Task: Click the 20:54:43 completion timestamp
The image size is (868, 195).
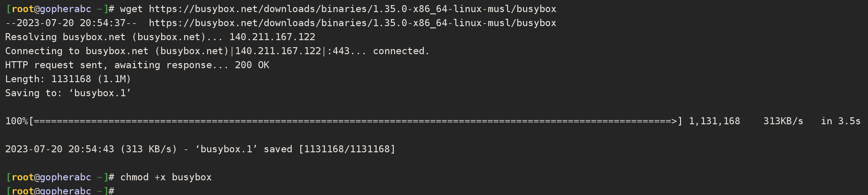Action: point(91,149)
